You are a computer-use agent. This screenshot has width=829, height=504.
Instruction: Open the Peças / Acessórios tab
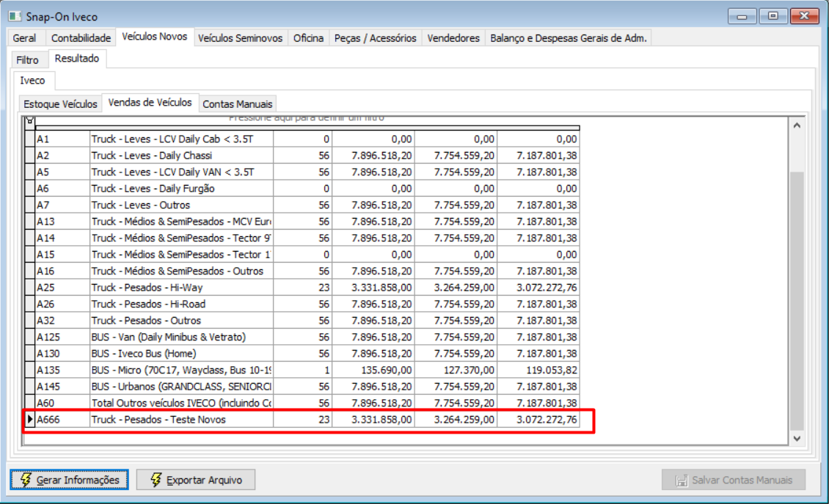[376, 38]
